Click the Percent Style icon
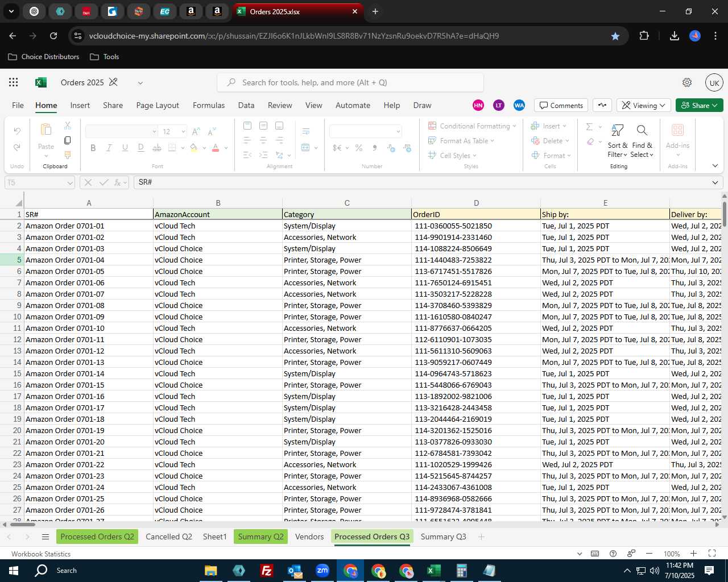This screenshot has width=728, height=582. coord(359,148)
